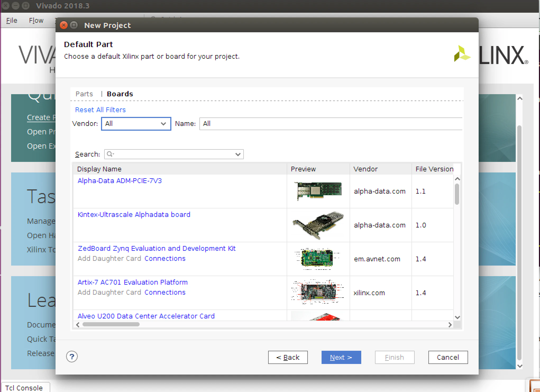The image size is (540, 392).
Task: Expand the Search history dropdown arrow
Action: [x=238, y=154]
